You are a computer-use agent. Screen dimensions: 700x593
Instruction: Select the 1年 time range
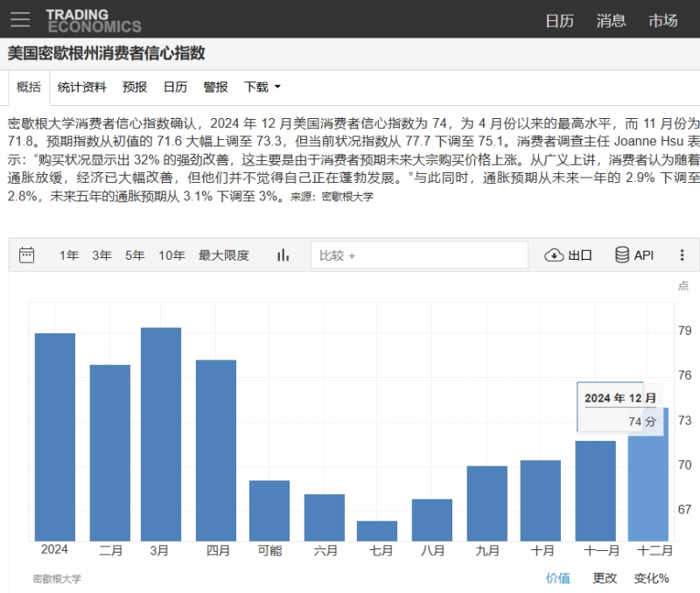(x=69, y=255)
